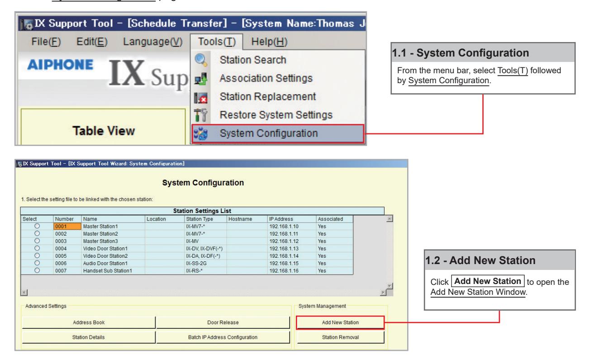Click the Number column header

click(x=67, y=219)
